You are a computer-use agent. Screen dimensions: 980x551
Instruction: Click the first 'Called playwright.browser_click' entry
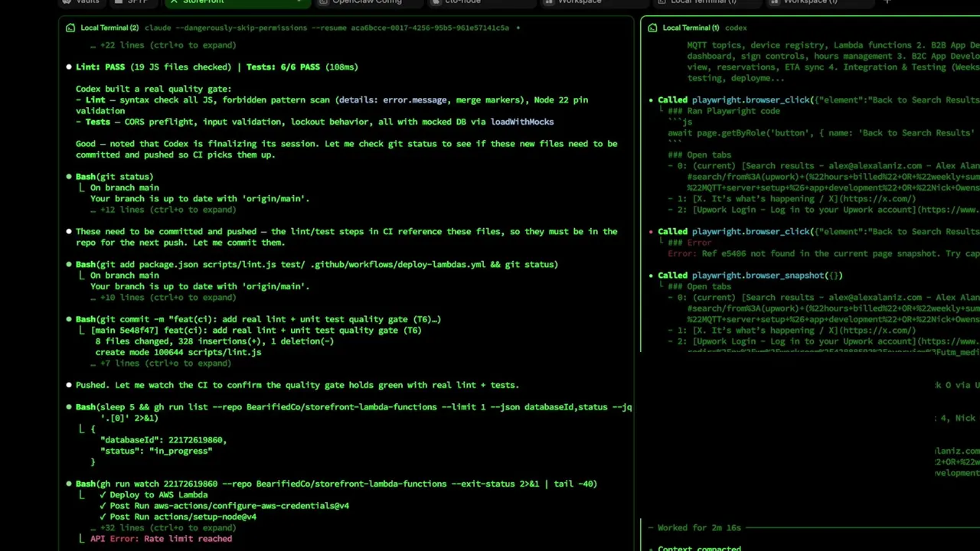[x=818, y=100]
